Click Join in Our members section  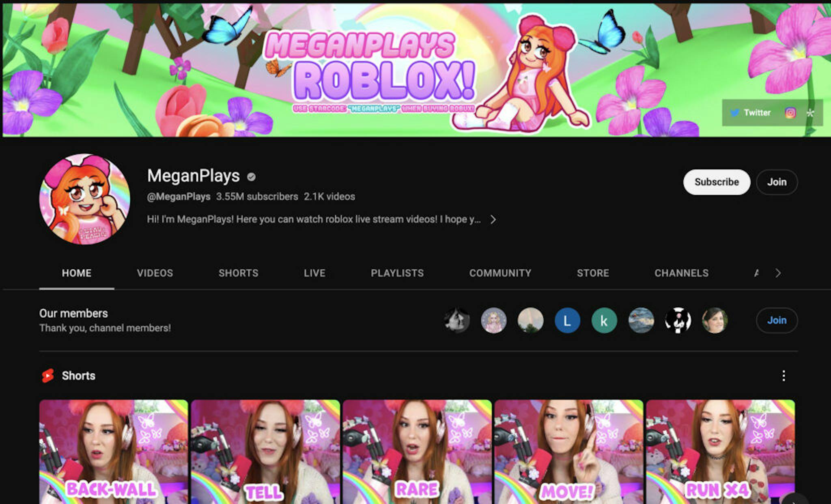777,320
